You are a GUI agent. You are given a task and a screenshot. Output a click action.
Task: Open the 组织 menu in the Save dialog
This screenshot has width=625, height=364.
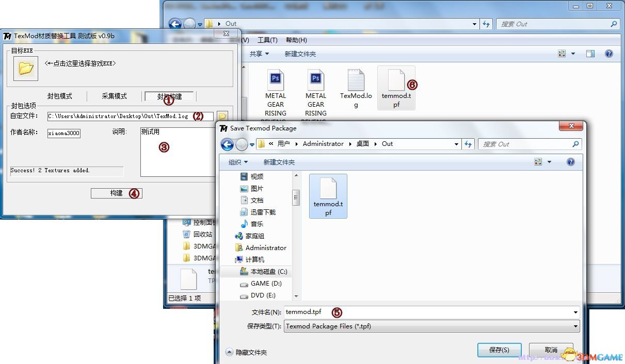click(238, 162)
